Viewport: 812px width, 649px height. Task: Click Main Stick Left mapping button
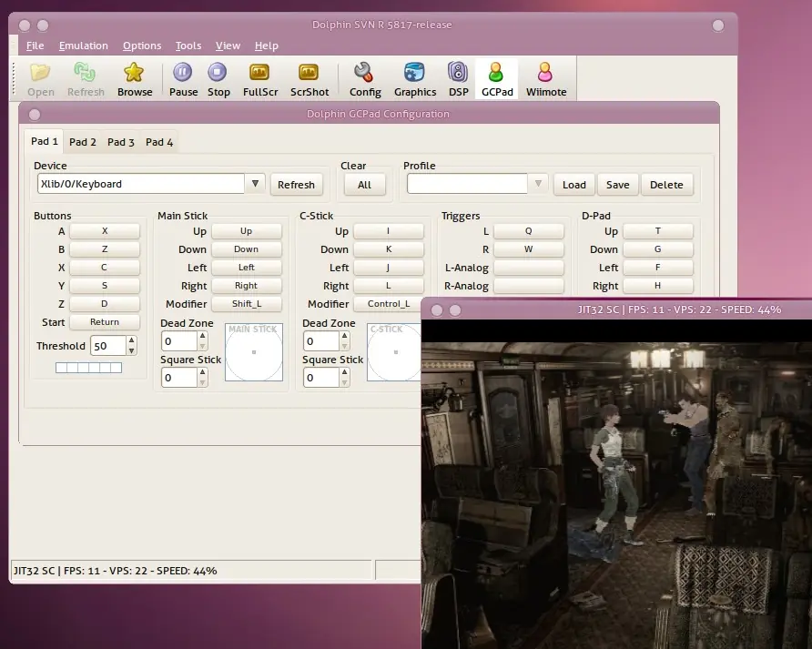click(x=247, y=268)
